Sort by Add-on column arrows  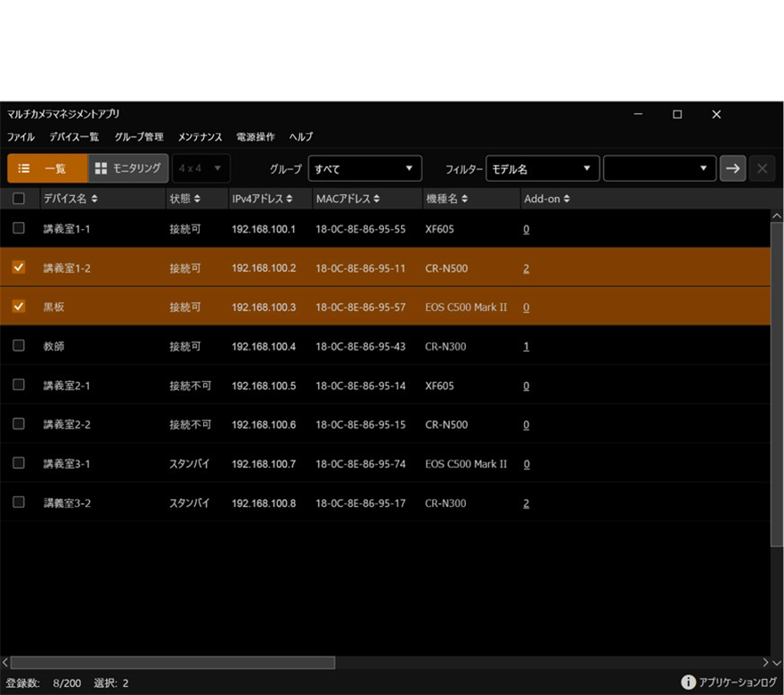click(567, 199)
